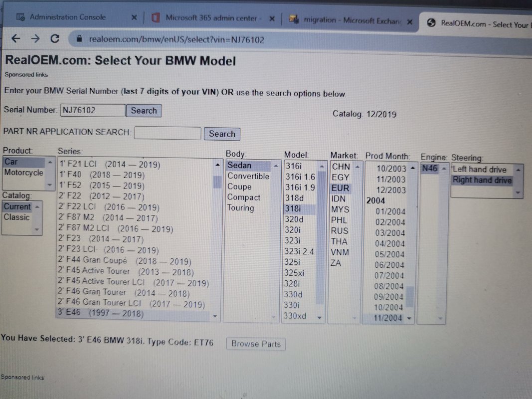Select ZA market
Screen dimensions: 532x399
(x=340, y=263)
